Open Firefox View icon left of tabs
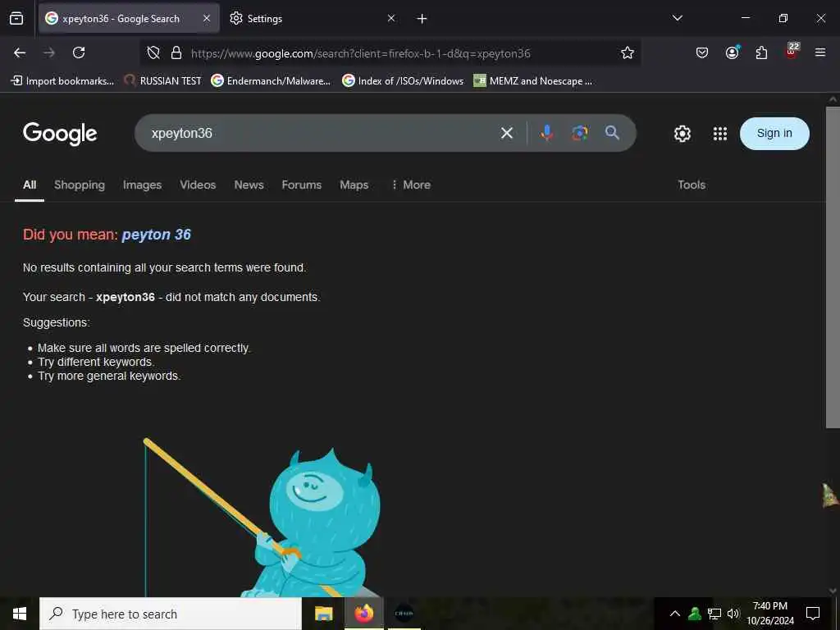 (16, 18)
